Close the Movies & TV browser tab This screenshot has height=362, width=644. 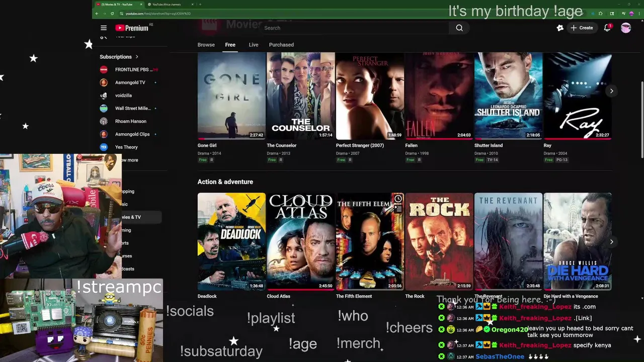[x=141, y=5]
